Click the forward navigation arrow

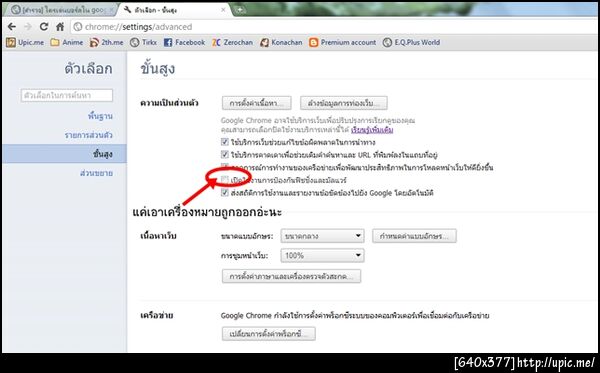[x=28, y=26]
